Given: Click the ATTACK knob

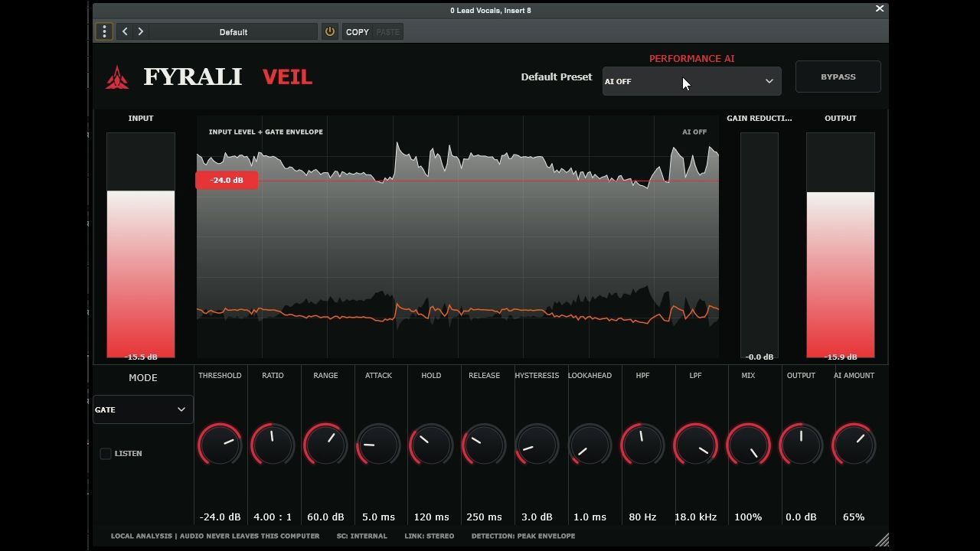Looking at the screenshot, I should click(378, 445).
